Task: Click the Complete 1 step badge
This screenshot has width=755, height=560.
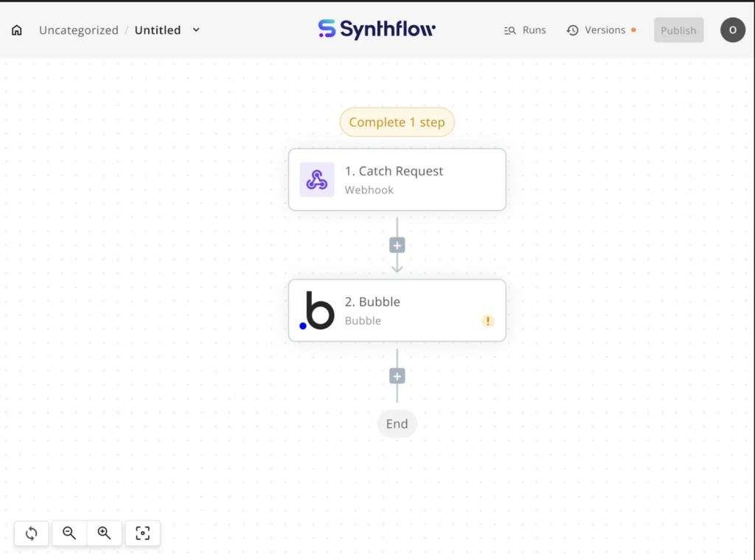Action: coord(397,122)
